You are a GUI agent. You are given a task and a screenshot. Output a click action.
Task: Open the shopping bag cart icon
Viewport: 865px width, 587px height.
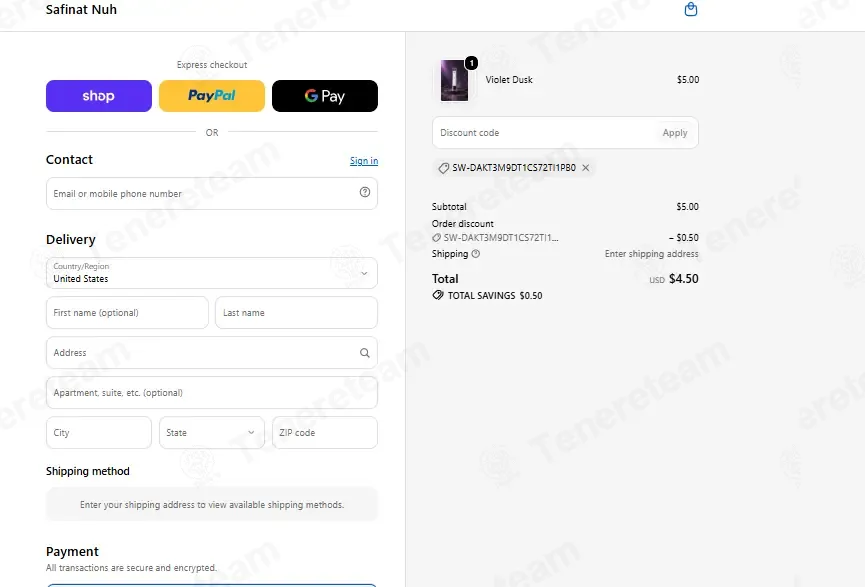[x=691, y=9]
